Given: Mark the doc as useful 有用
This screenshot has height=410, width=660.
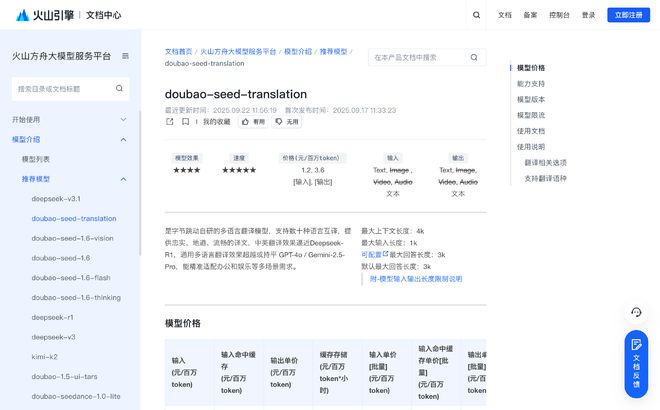Looking at the screenshot, I should [253, 122].
